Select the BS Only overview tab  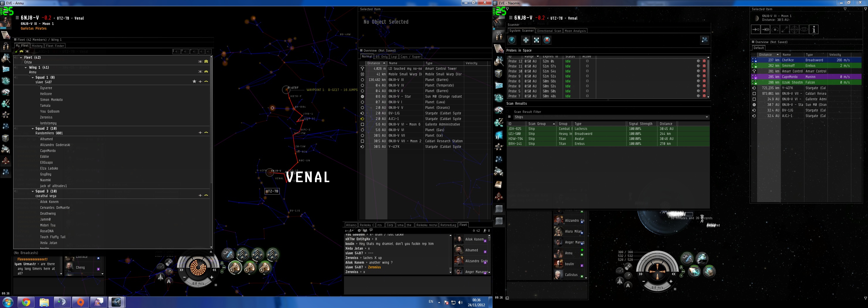382,57
